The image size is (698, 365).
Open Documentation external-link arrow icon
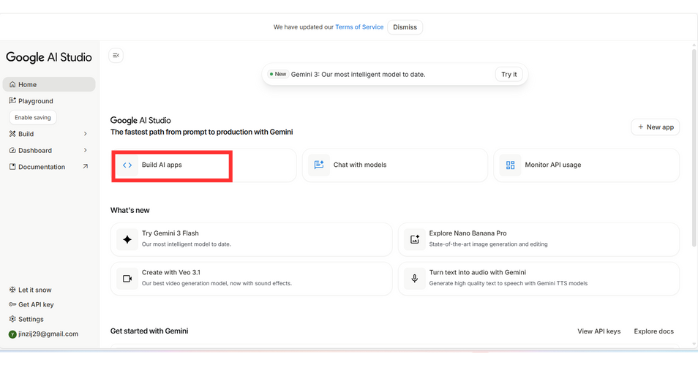pyautogui.click(x=85, y=166)
